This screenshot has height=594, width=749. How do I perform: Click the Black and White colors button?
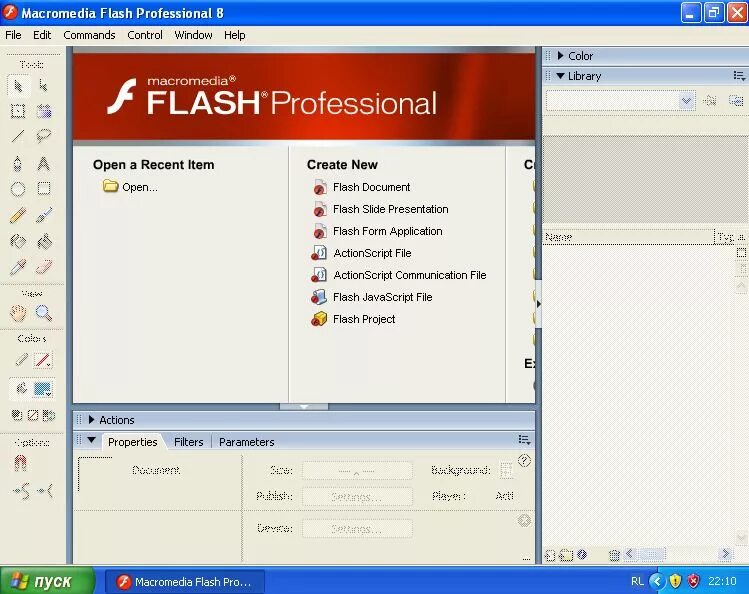point(17,415)
